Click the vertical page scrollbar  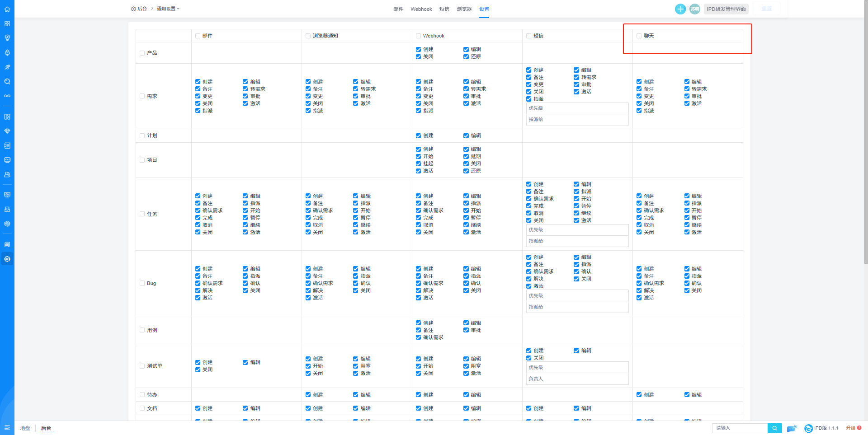tap(866, 131)
